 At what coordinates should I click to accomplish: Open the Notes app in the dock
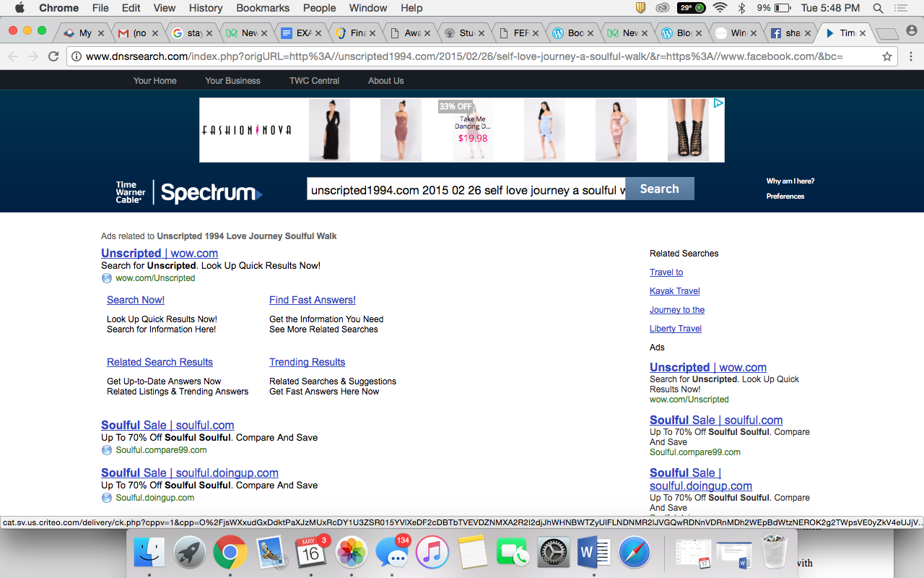coord(473,553)
